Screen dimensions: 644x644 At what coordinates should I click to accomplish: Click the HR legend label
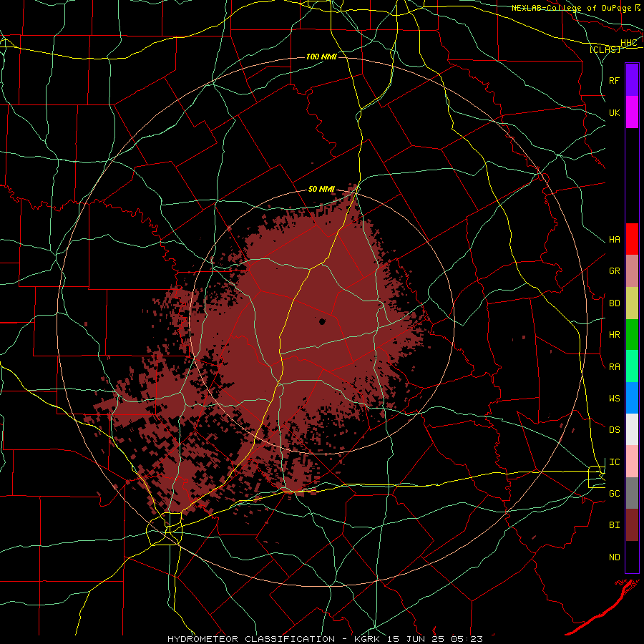[x=614, y=335]
